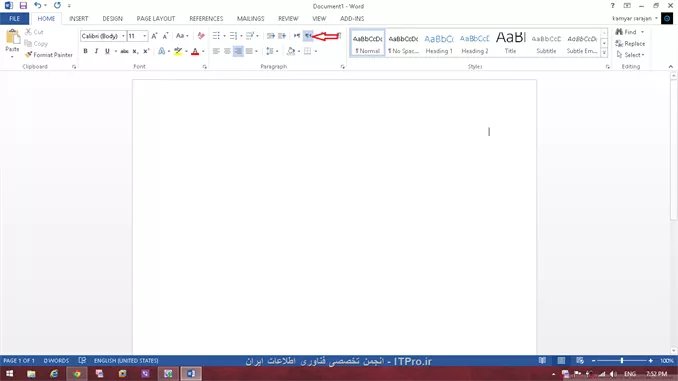Center the text alignment
The width and height of the screenshot is (678, 381).
227,51
